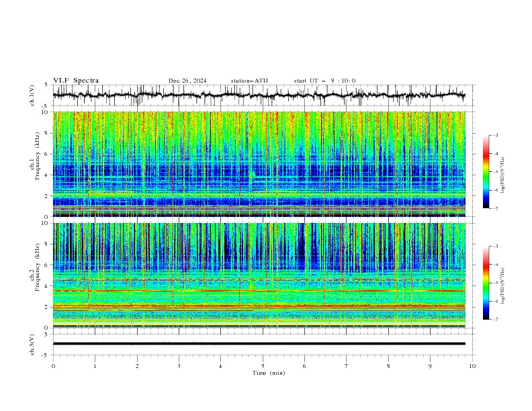Image resolution: width=532 pixels, height=411 pixels.
Task: Select the 'Dec.26, 2024' date text
Action: [187, 81]
